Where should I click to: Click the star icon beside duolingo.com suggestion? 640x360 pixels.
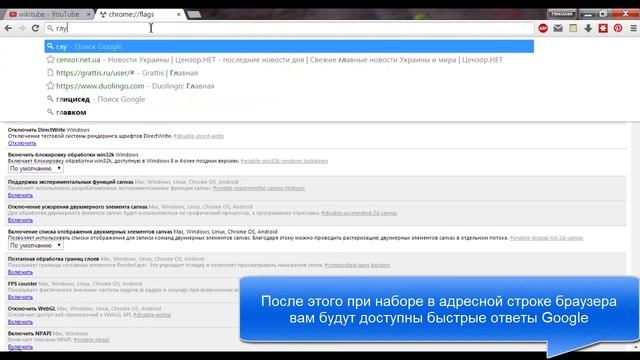50,86
